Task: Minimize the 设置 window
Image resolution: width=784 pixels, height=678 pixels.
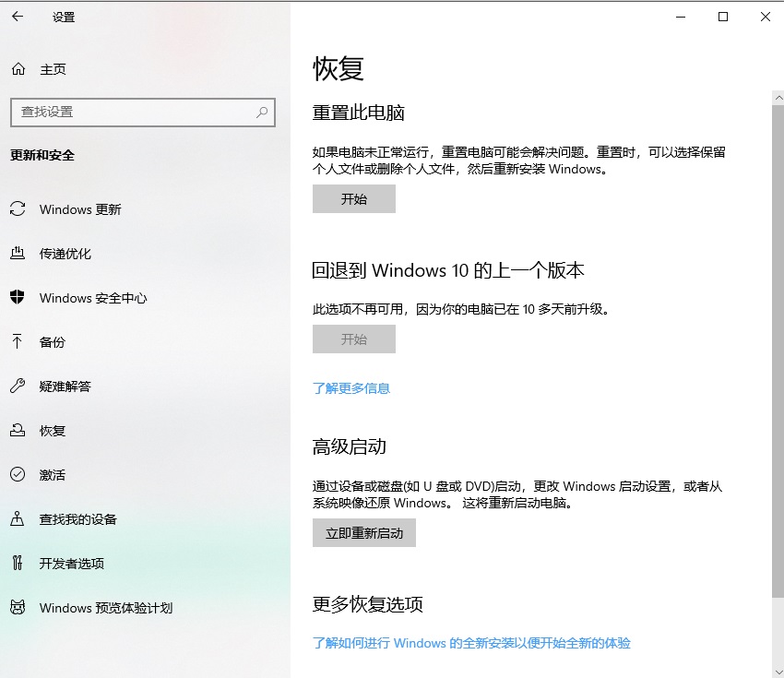Action: pyautogui.click(x=680, y=17)
